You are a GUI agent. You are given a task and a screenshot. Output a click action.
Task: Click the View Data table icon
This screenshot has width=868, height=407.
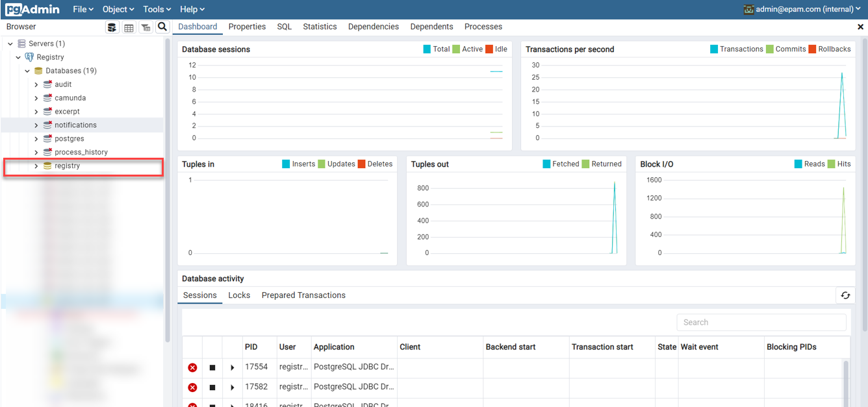coord(129,27)
